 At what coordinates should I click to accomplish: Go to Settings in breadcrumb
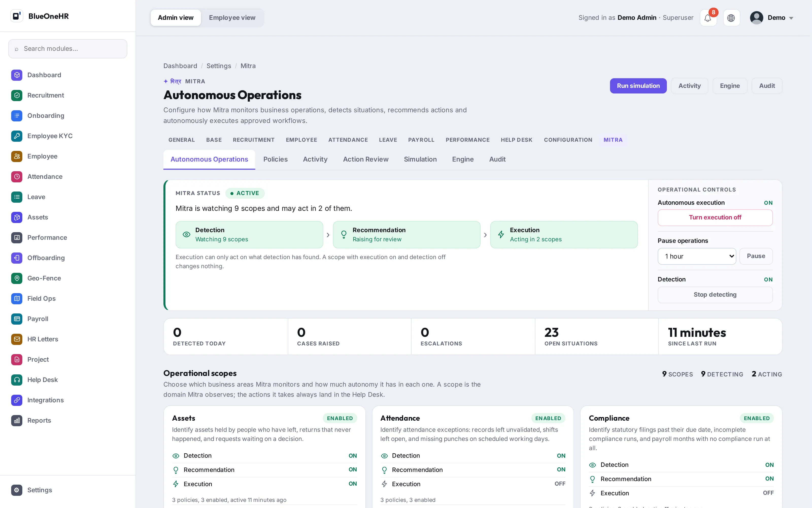tap(219, 66)
